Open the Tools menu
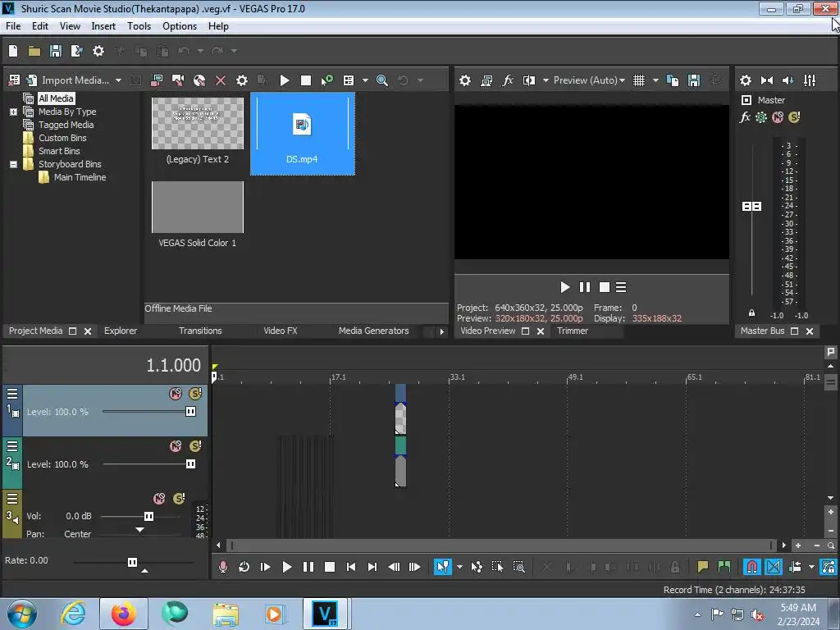The height and width of the screenshot is (630, 840). (139, 26)
